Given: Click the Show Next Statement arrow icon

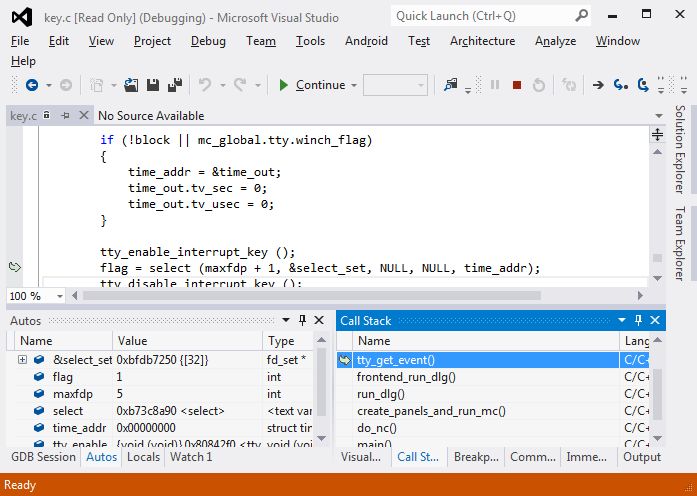Looking at the screenshot, I should click(x=598, y=84).
